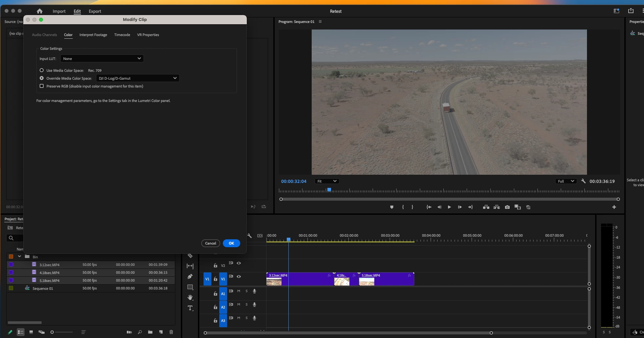
Task: Mute audio track A1
Action: pos(239,291)
